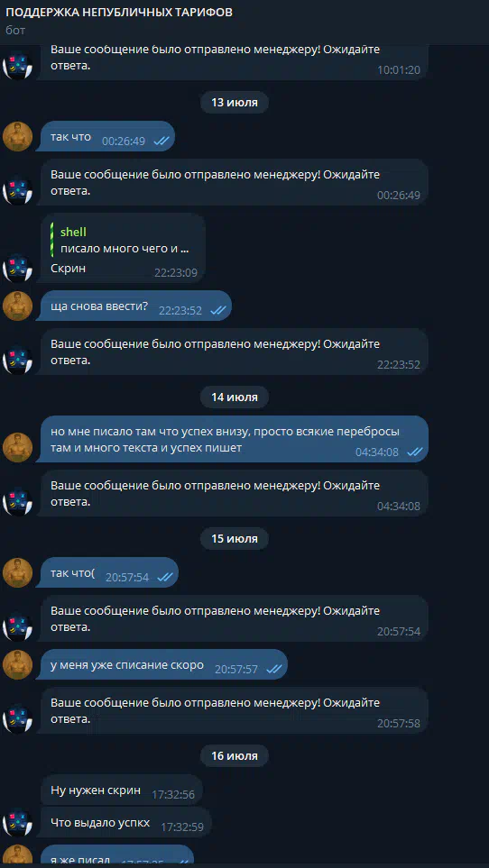Click the user avatar beside 'но мне писало там' message
The width and height of the screenshot is (489, 868).
pos(18,447)
